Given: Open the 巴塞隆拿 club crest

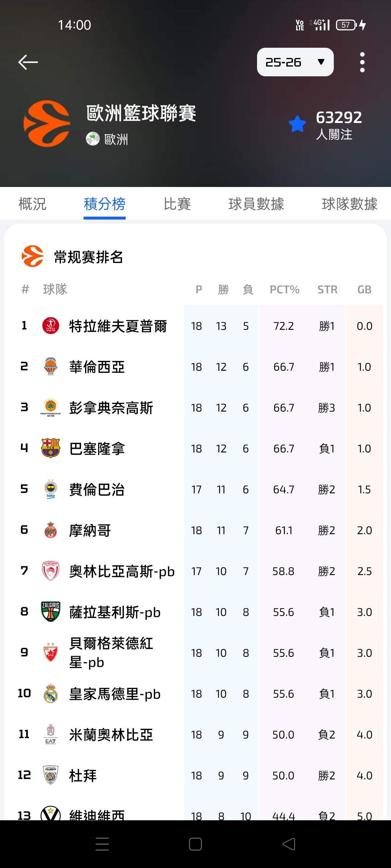Looking at the screenshot, I should coord(51,448).
